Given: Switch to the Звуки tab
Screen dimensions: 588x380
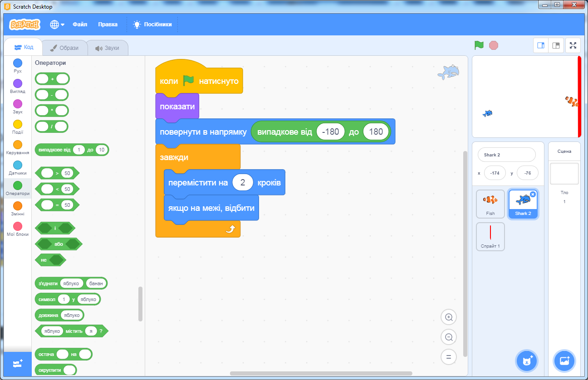Looking at the screenshot, I should click(107, 48).
